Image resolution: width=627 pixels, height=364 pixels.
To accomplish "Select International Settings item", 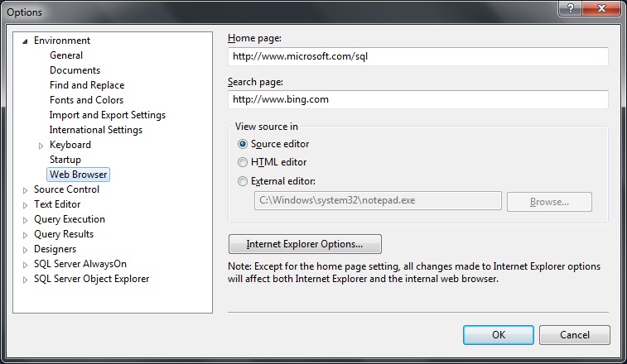I will [95, 130].
